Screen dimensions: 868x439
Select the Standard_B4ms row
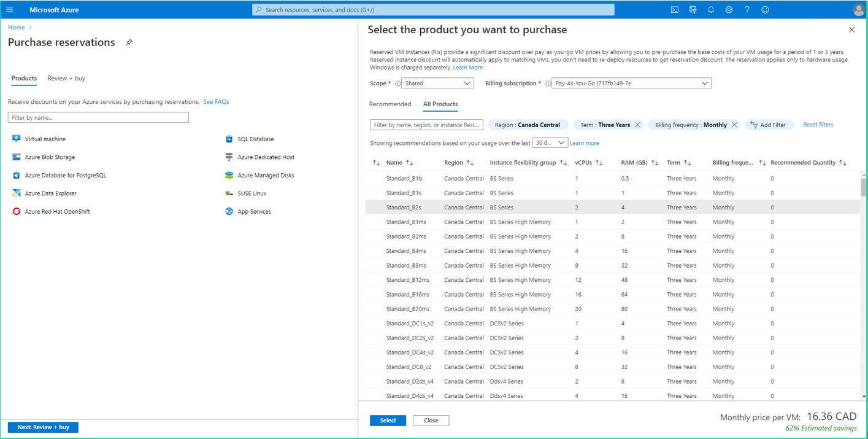point(613,251)
